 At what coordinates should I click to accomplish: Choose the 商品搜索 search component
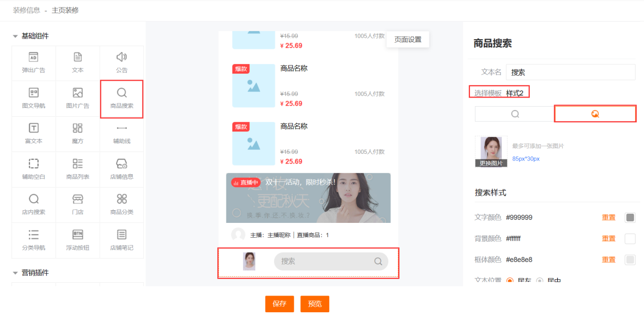(x=121, y=99)
